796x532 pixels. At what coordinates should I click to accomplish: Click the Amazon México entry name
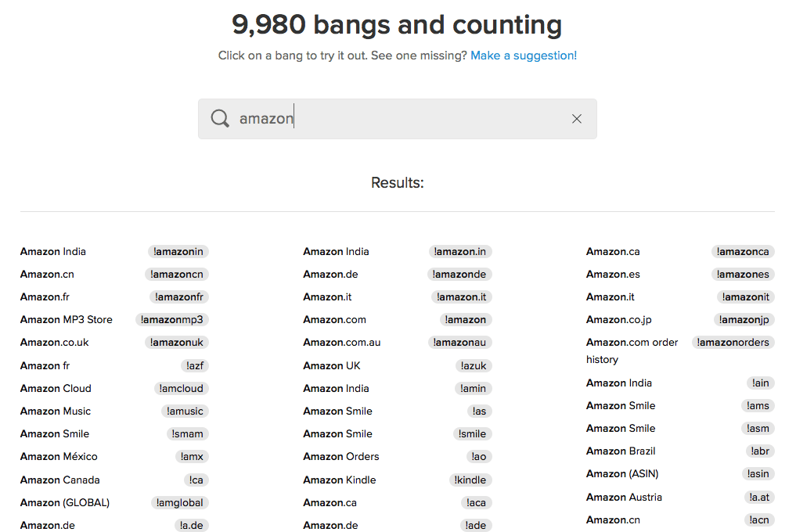point(59,456)
